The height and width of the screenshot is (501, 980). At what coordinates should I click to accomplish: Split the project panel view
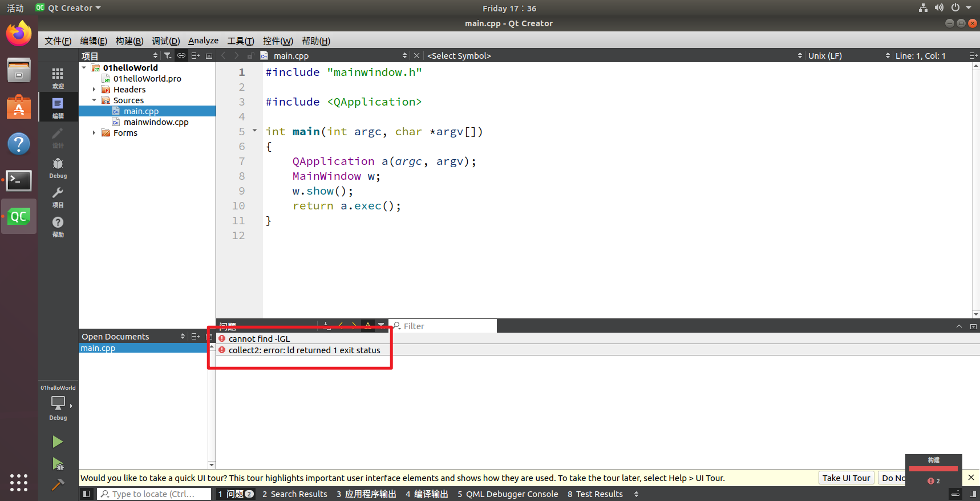[x=195, y=55]
